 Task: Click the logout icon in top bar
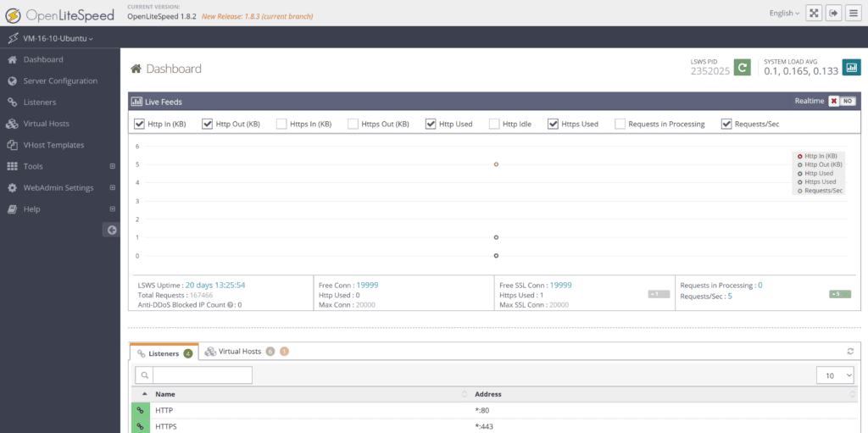point(833,13)
